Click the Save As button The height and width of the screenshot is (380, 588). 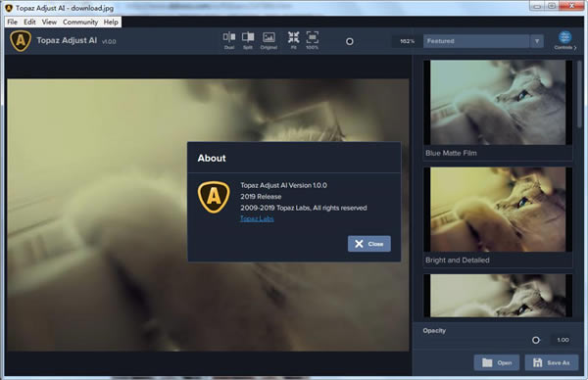tap(551, 362)
